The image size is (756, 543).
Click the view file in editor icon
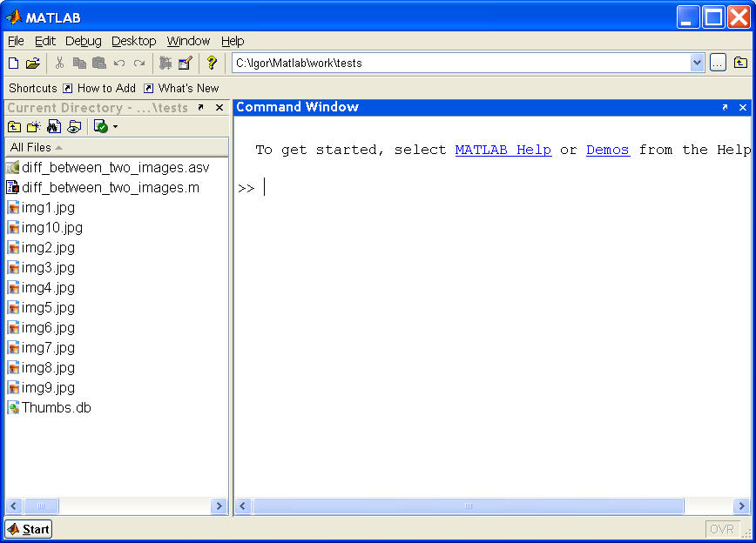pos(74,127)
